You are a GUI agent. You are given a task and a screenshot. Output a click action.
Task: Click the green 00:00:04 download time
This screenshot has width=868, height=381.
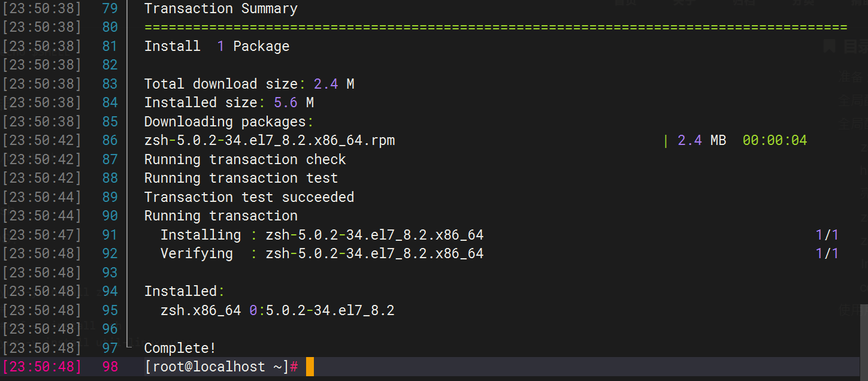(775, 141)
